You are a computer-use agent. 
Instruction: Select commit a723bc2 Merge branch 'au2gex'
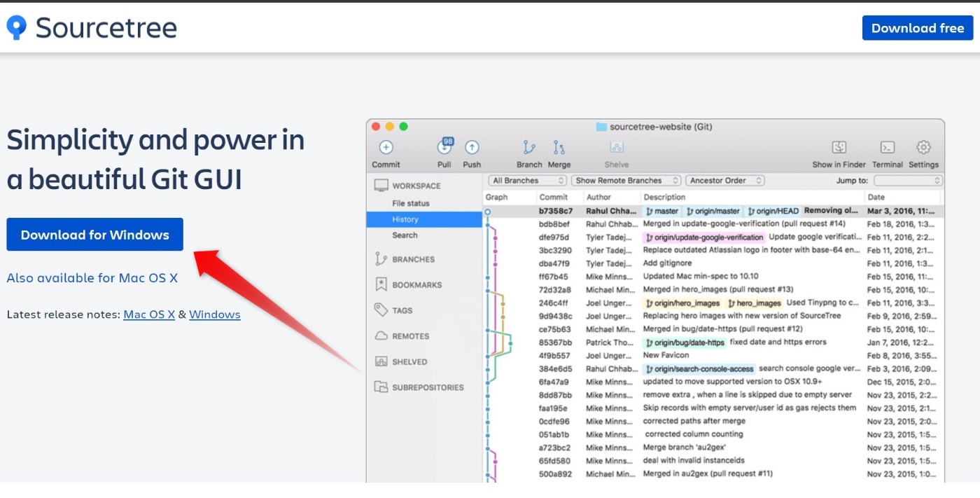(713, 448)
